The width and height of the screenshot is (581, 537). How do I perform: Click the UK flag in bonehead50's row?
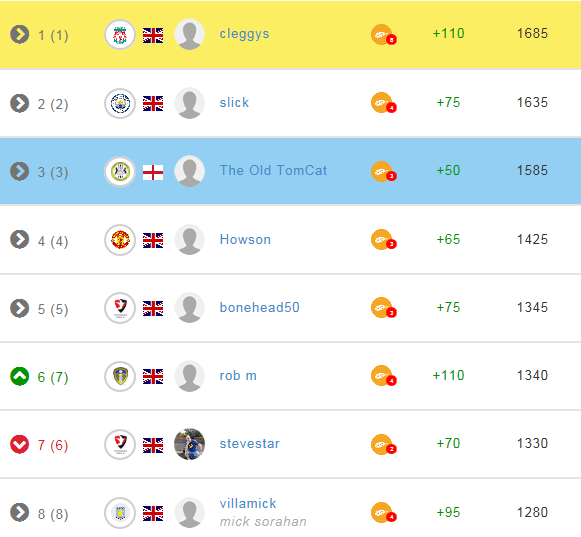tap(153, 308)
